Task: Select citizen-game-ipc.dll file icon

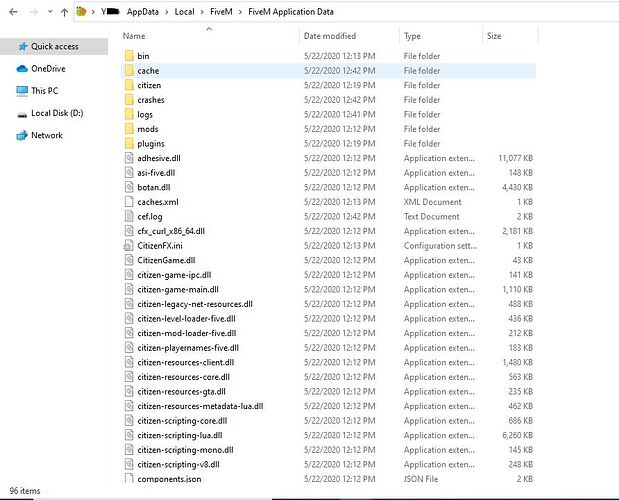Action: click(x=129, y=275)
